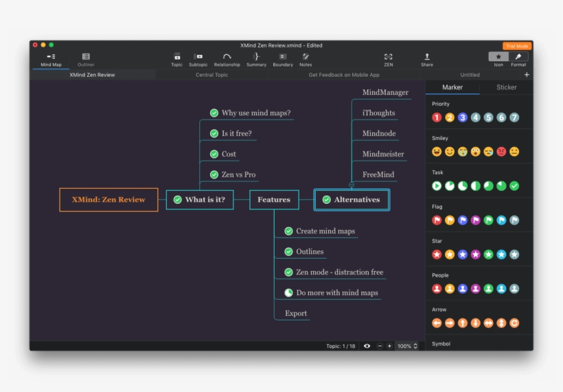Open the 100% zoom level dropdown
Viewport: 563px width, 392px height.
point(407,346)
